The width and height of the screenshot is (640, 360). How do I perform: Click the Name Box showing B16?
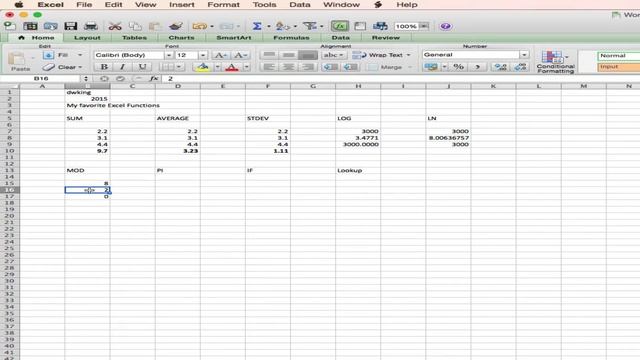click(x=41, y=78)
